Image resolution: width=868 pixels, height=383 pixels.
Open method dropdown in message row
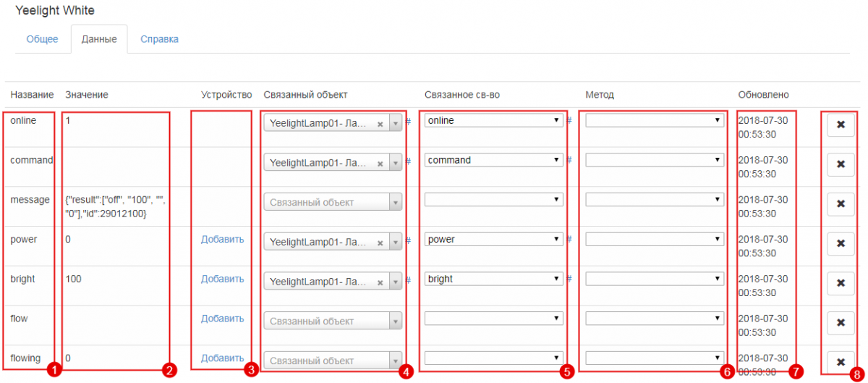coord(655,199)
